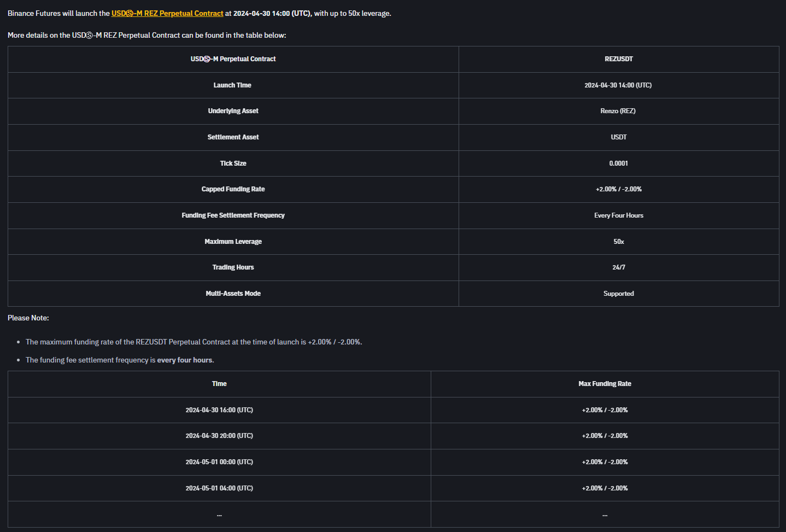
Task: Click the 2024-05-01 00:00 (UTC) time cell
Action: [219, 462]
